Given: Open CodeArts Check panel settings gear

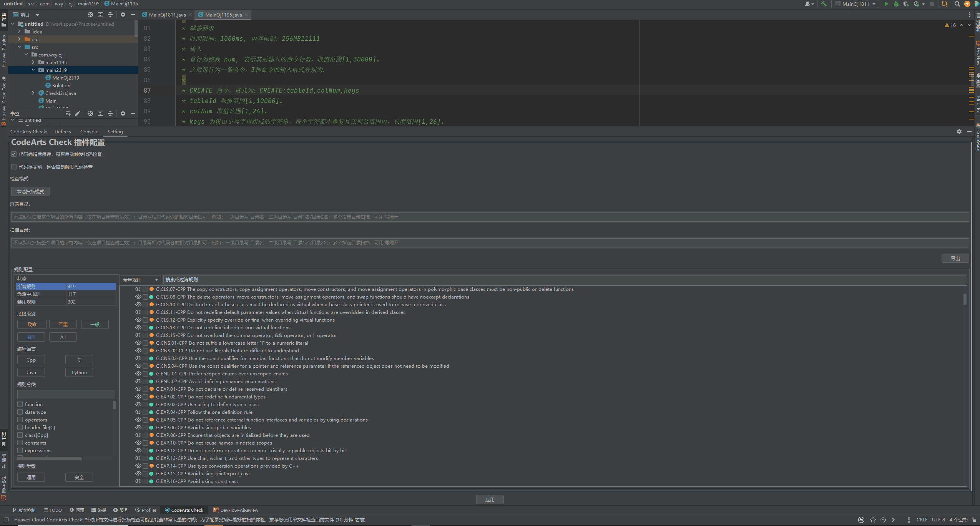Looking at the screenshot, I should (959, 131).
